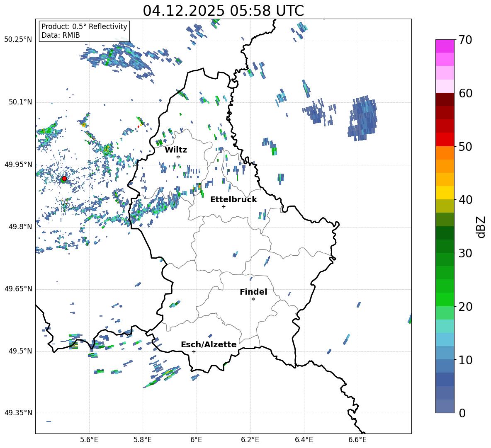Select the Ettelbruck city label
Image resolution: width=491 pixels, height=448 pixels.
click(x=233, y=200)
